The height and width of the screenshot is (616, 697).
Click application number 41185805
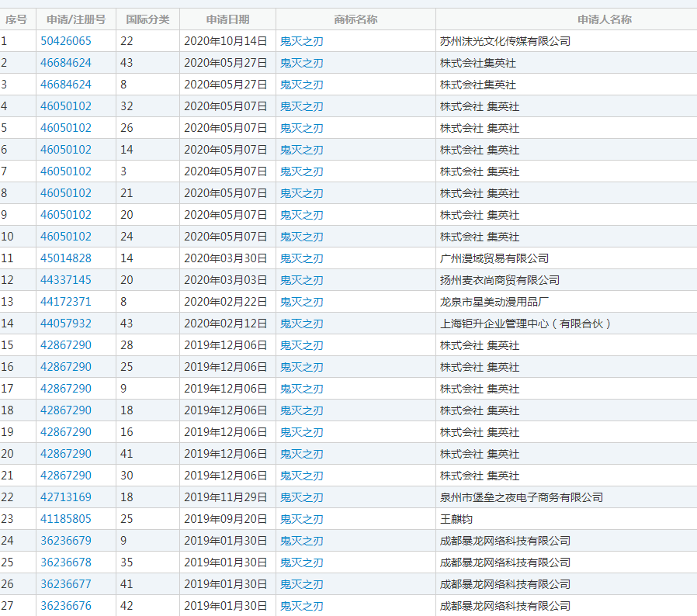tap(66, 519)
